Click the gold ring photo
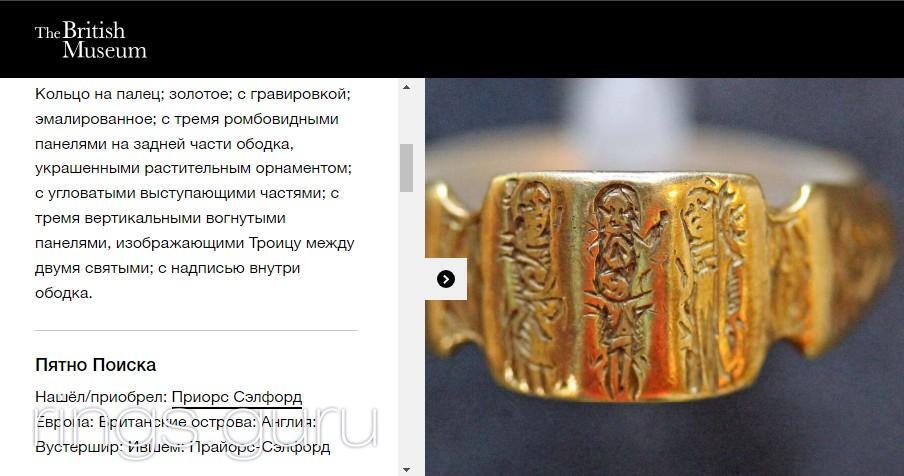This screenshot has width=904, height=476. pyautogui.click(x=664, y=277)
